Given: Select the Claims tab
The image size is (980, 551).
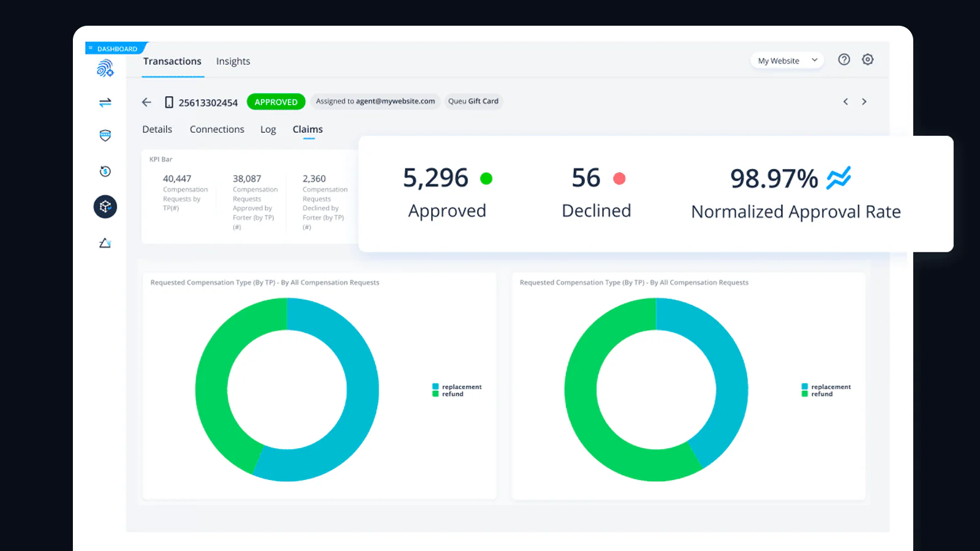Looking at the screenshot, I should pyautogui.click(x=307, y=129).
